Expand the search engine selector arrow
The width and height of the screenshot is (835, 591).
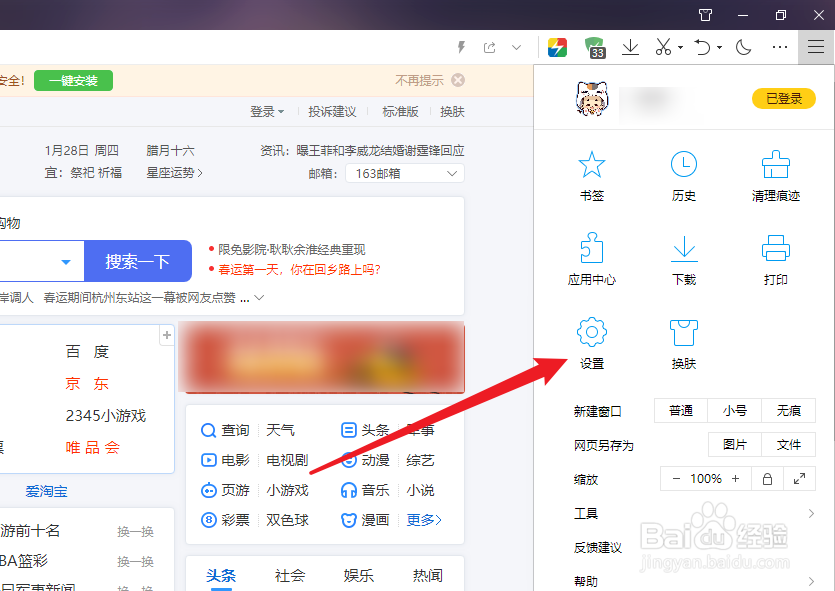66,261
